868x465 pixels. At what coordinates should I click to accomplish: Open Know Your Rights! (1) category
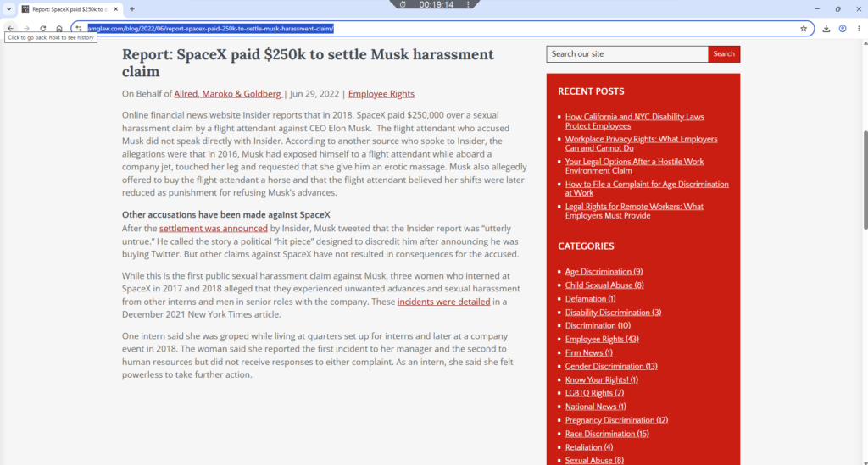601,379
